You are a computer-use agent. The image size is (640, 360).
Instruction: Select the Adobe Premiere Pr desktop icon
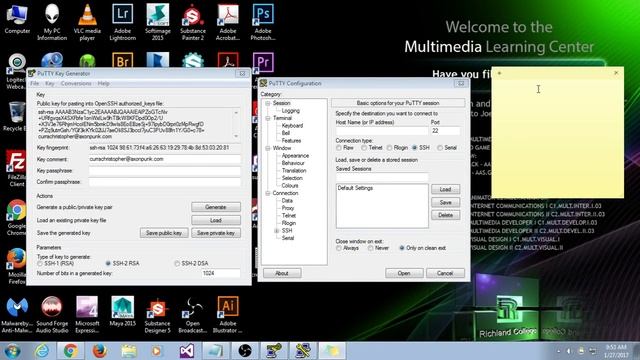pos(263,62)
